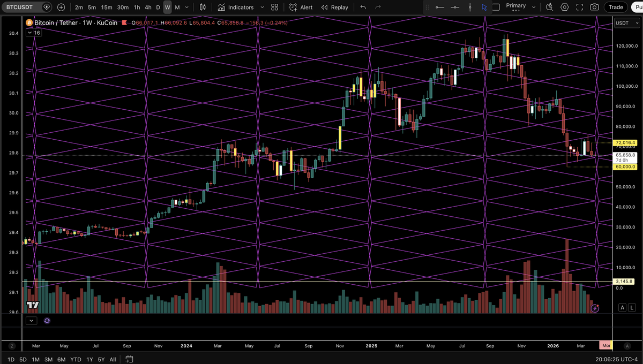Open the Primary layout name menu
This screenshot has width=643, height=364.
pos(516,6)
